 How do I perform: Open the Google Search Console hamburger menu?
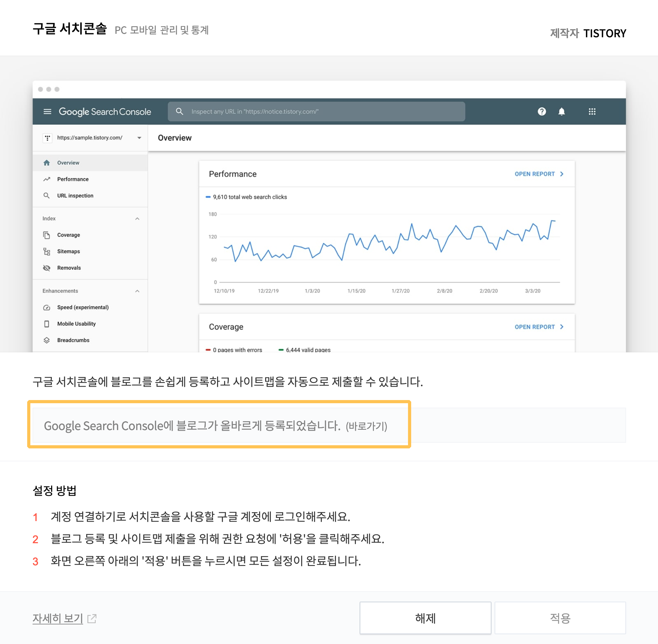[47, 112]
